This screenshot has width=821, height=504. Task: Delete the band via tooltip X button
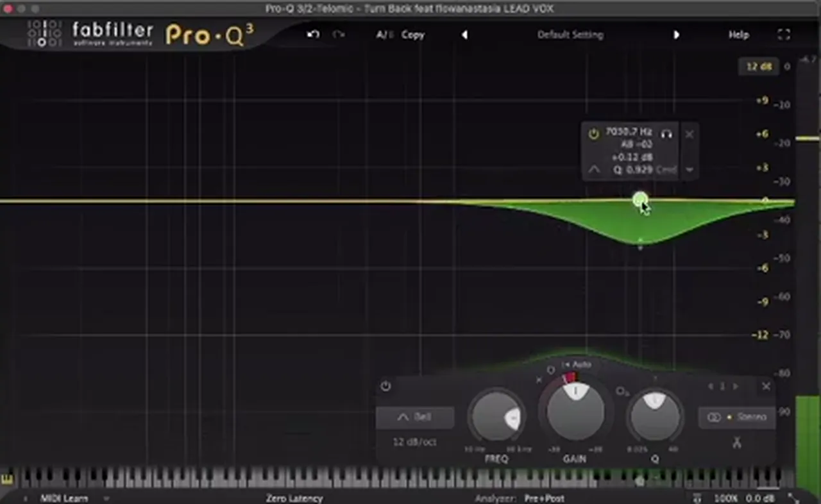point(689,134)
